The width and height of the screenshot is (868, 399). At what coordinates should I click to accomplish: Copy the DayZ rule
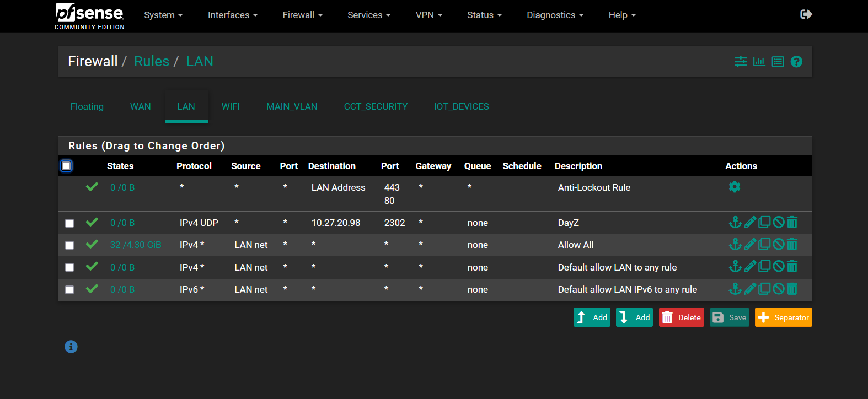click(764, 222)
